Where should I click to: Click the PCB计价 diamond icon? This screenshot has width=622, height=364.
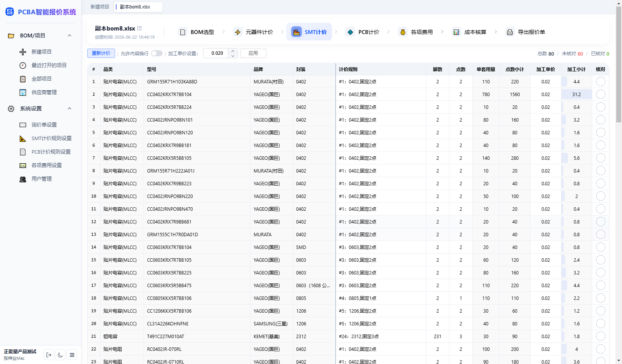350,32
